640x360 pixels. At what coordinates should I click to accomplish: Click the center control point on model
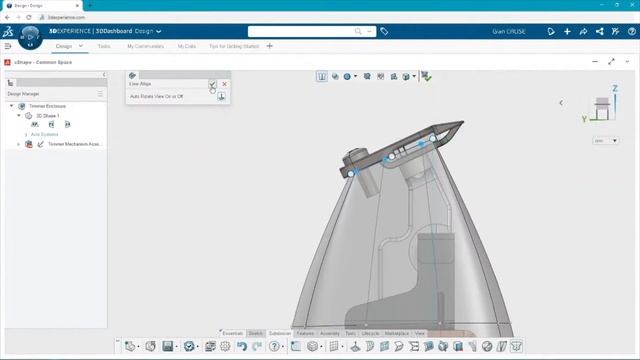(392, 156)
